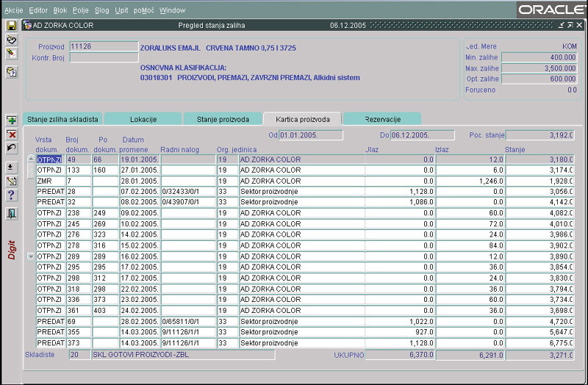Select the highlighted OTPNZI cell of document 49
Screen dimensions: 588x385
coord(50,159)
